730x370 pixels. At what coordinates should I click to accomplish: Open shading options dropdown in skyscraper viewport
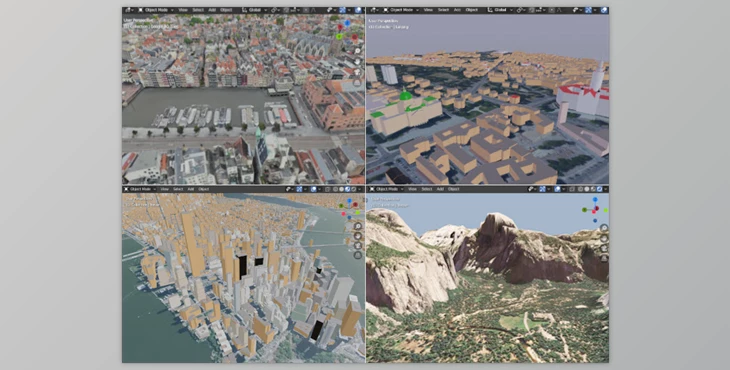[359, 189]
